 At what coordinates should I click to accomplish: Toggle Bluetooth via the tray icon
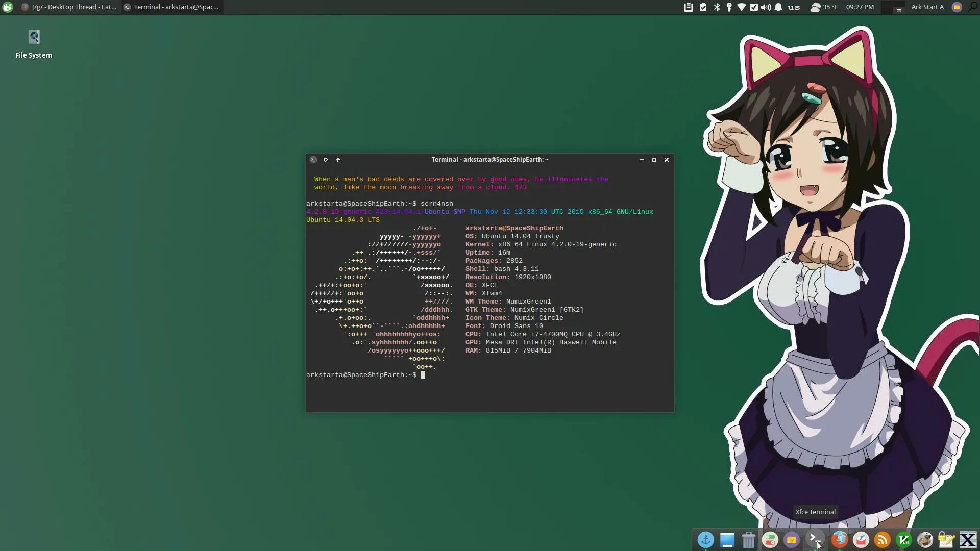717,7
